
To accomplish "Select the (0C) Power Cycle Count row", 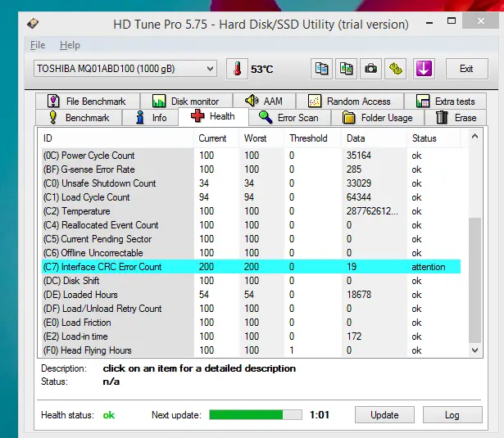I will pos(251,156).
